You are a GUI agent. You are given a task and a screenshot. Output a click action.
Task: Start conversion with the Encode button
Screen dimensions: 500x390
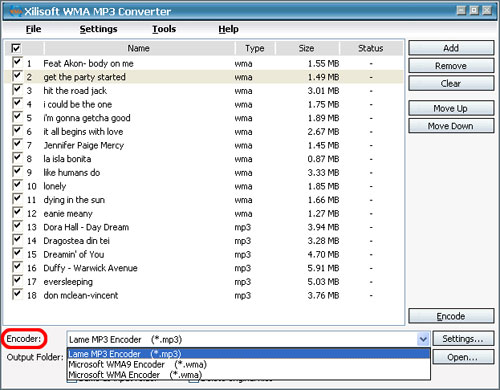(451, 316)
